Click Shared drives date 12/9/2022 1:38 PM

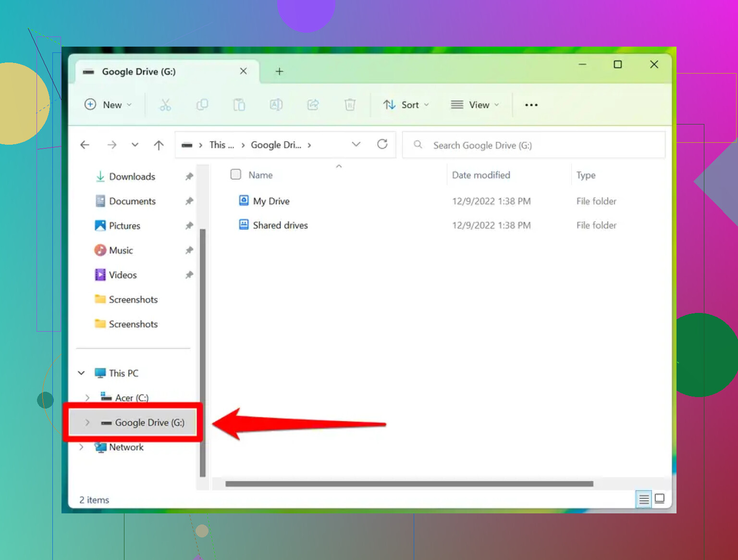tap(491, 225)
